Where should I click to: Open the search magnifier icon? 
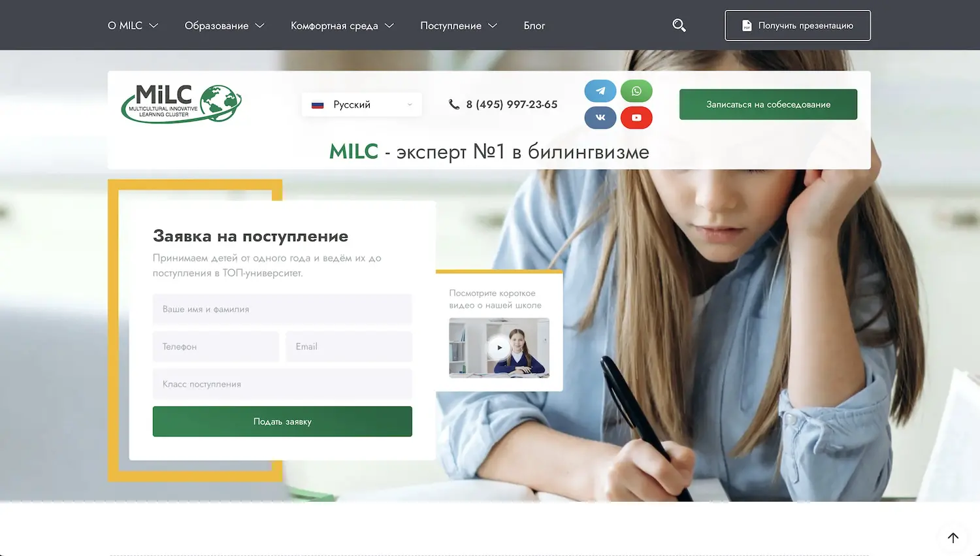click(x=679, y=25)
